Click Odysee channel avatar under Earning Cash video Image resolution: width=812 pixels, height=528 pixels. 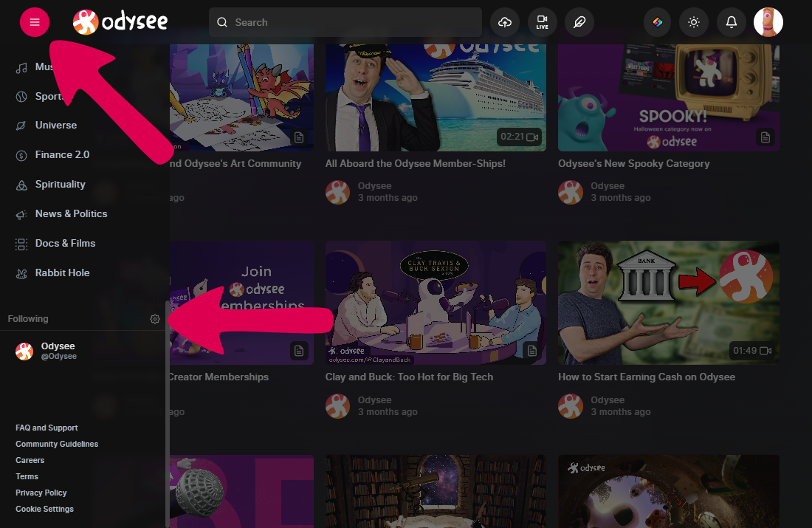click(x=571, y=406)
